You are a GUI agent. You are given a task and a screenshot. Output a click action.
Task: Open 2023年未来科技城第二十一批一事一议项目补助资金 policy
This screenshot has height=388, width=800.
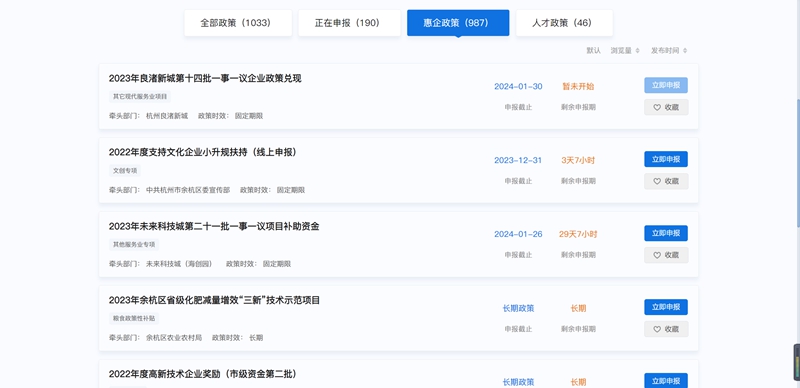pyautogui.click(x=214, y=226)
